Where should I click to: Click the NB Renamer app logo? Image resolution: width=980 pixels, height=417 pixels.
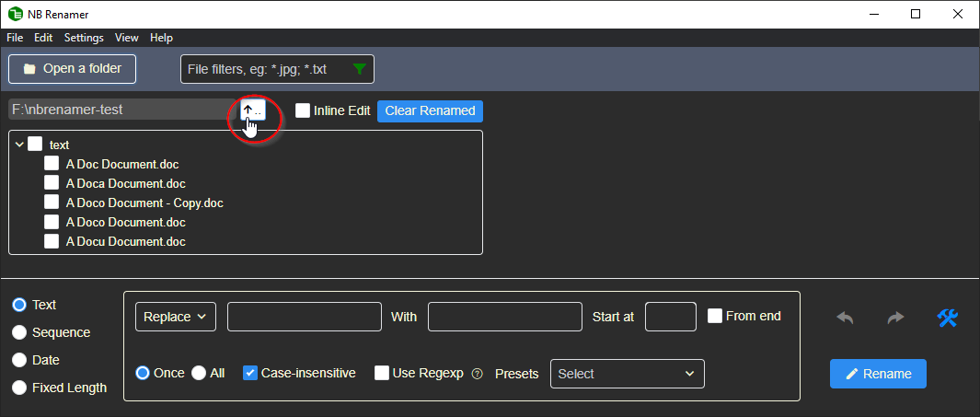point(16,14)
